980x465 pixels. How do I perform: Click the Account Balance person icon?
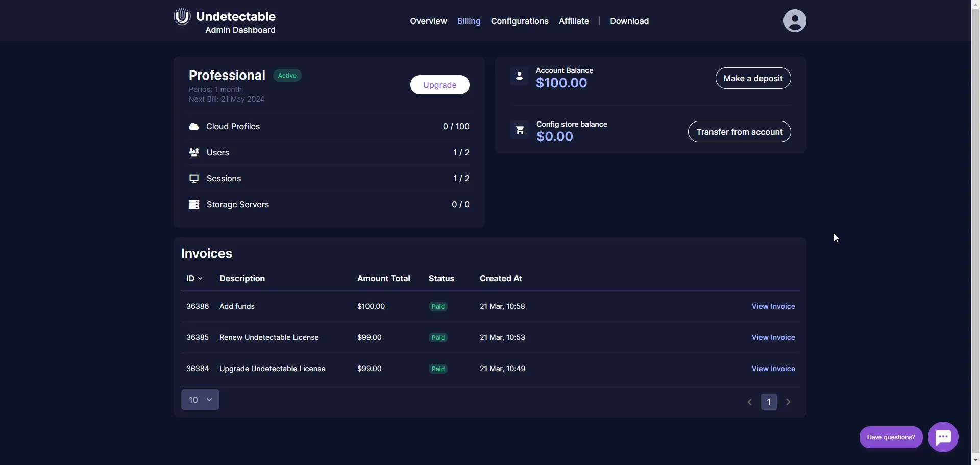tap(519, 76)
